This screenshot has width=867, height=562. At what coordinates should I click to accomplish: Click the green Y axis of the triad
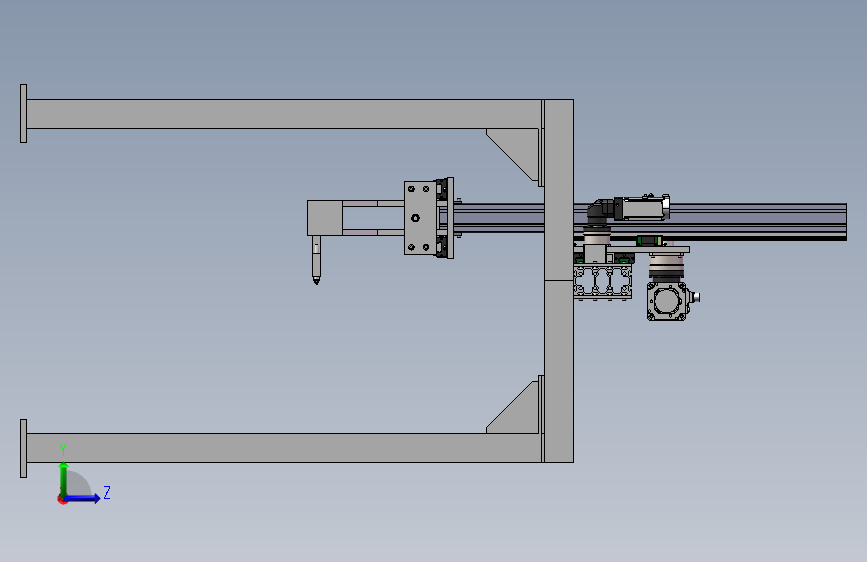[x=64, y=478]
